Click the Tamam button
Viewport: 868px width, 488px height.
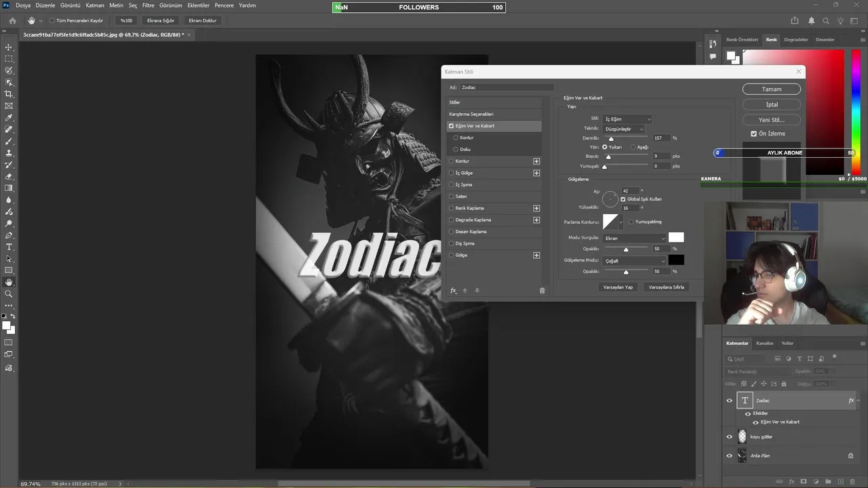(772, 89)
